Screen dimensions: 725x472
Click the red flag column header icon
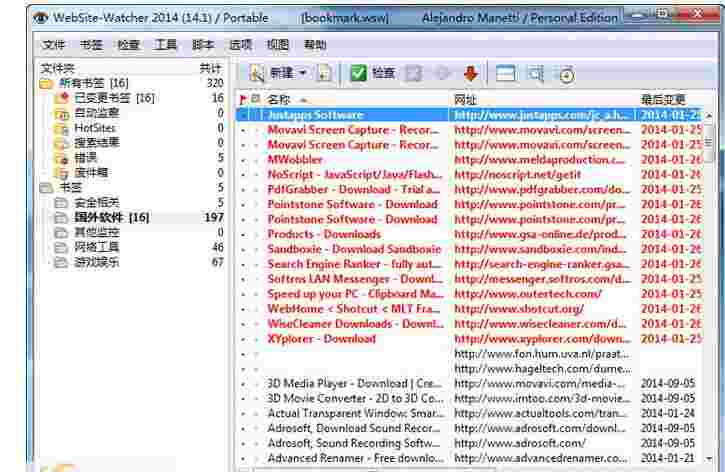[x=243, y=100]
